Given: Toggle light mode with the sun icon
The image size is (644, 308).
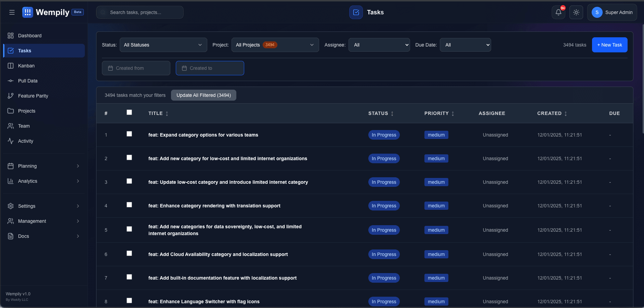Looking at the screenshot, I should tap(576, 12).
